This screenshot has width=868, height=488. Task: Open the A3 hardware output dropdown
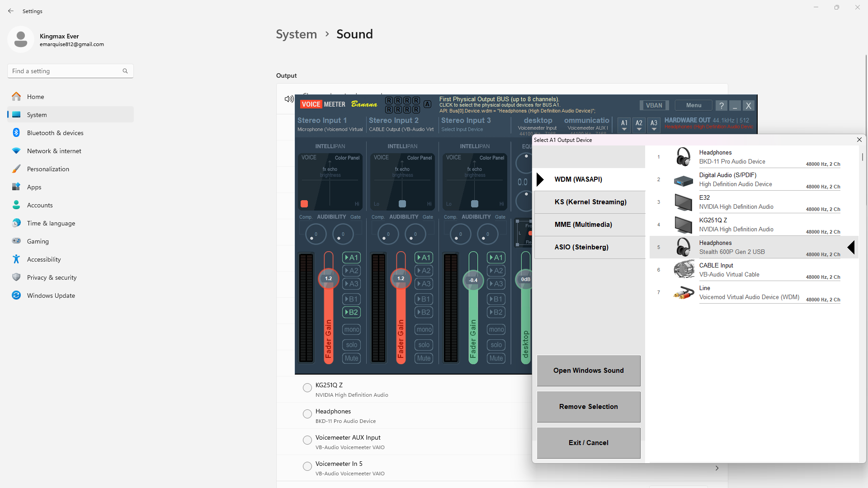654,125
